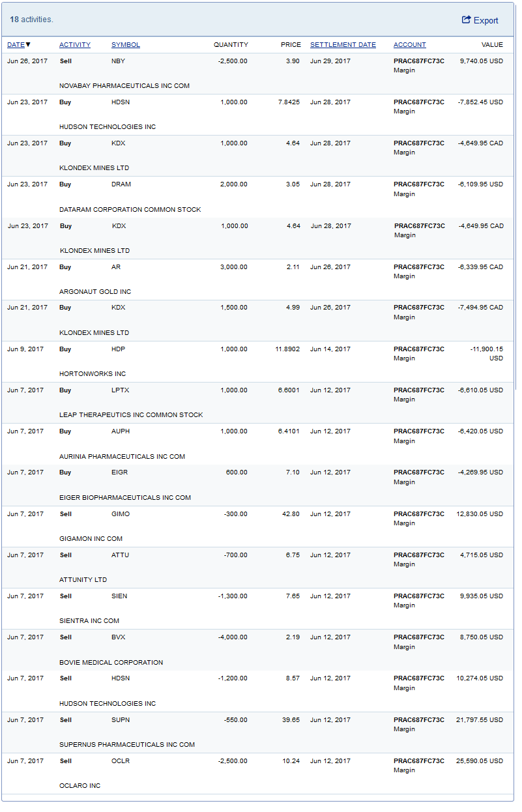Screen dimensions: 522x812
Task: Select the DRAM buy transaction symbol
Action: pyautogui.click(x=121, y=184)
